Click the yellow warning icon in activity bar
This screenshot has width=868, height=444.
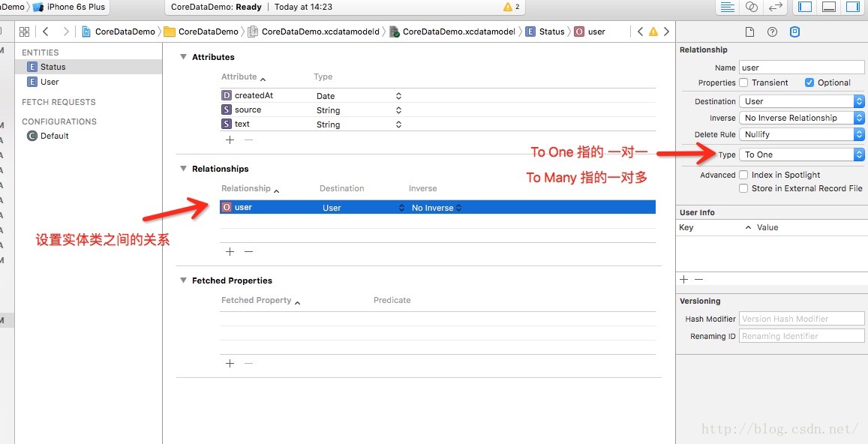[x=509, y=7]
